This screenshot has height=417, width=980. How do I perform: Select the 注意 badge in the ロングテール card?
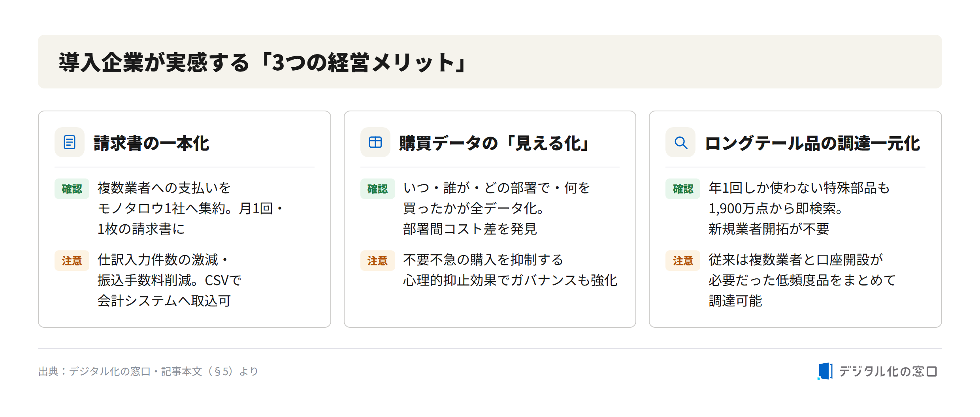683,261
